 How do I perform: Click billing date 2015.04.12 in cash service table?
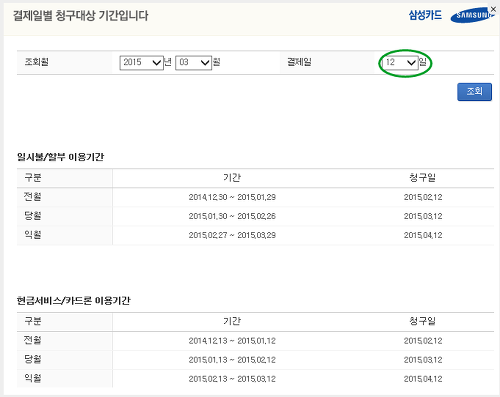(x=423, y=379)
